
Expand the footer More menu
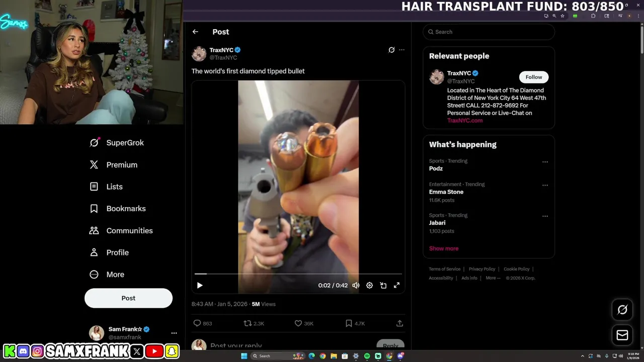(493, 278)
